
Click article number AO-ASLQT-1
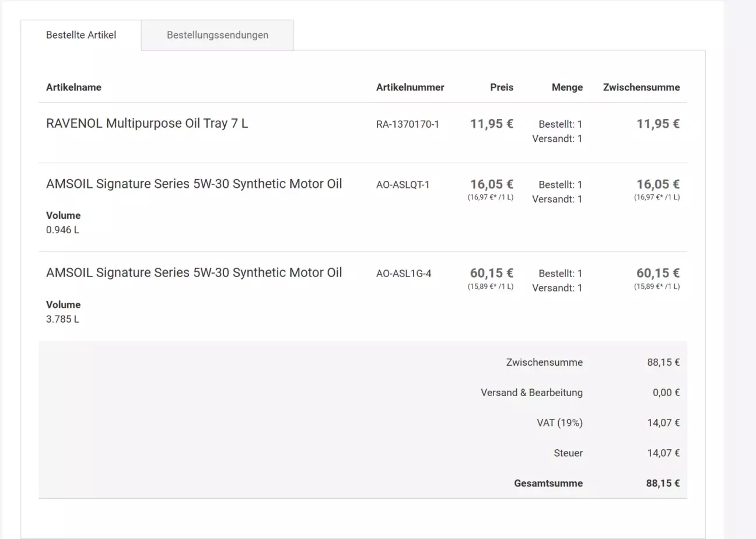point(402,185)
